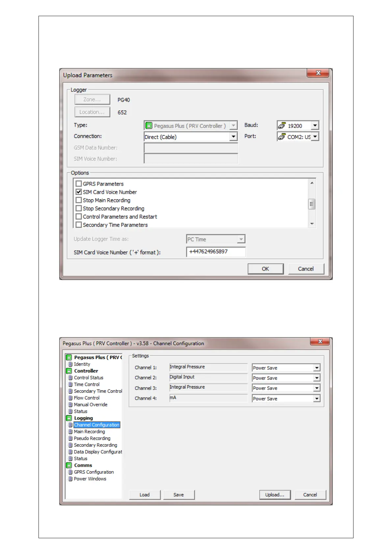The height and width of the screenshot is (554, 392).
Task: Open the Update Logger Time PC Time dropdown
Action: pos(241,239)
